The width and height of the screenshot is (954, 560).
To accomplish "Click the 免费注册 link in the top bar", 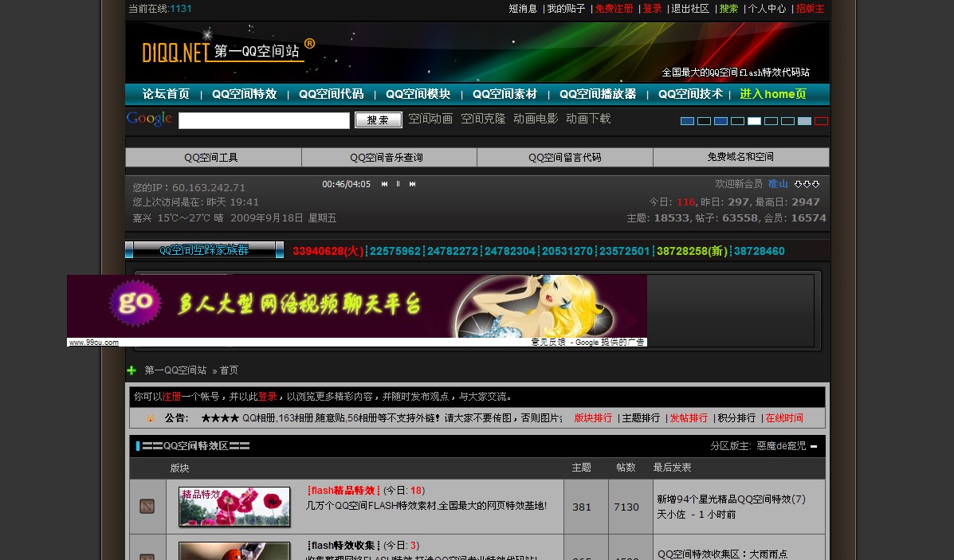I will click(614, 9).
